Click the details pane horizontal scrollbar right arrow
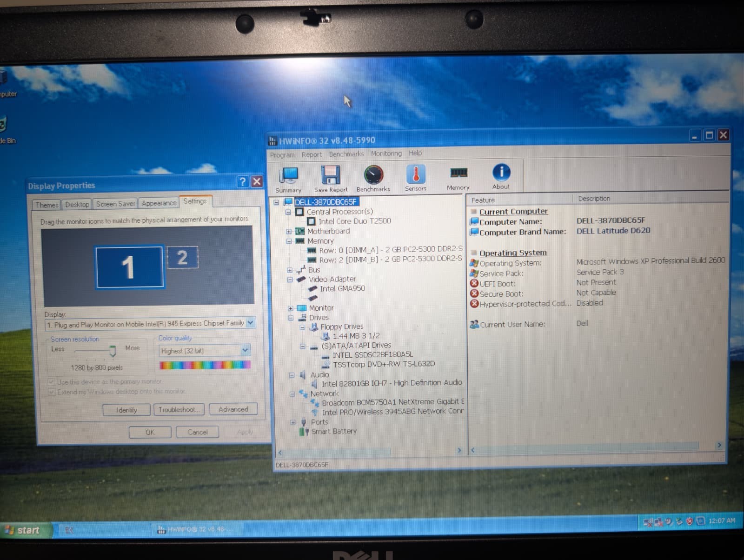The height and width of the screenshot is (560, 744). (x=720, y=445)
